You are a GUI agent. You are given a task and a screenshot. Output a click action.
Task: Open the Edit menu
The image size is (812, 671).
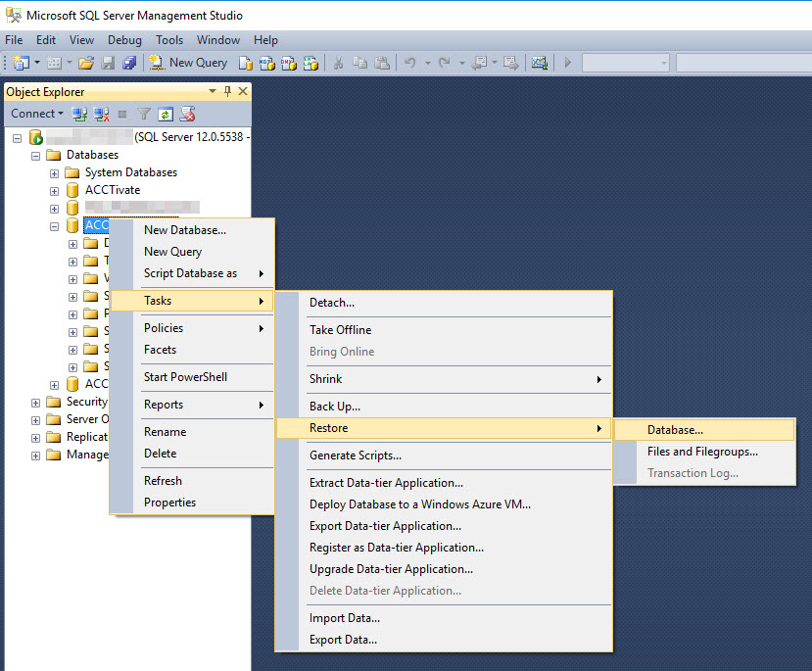[x=46, y=40]
